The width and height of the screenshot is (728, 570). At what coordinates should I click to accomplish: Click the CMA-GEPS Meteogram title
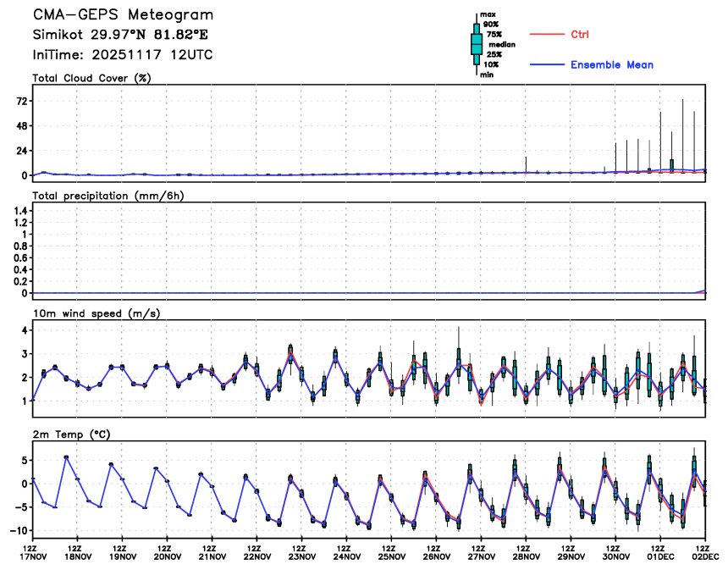(123, 15)
